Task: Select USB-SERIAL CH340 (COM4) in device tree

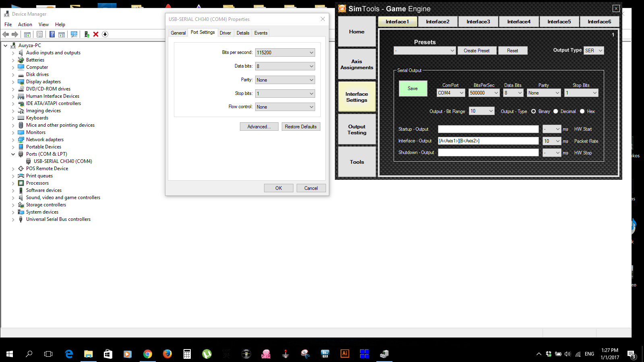Action: click(63, 161)
